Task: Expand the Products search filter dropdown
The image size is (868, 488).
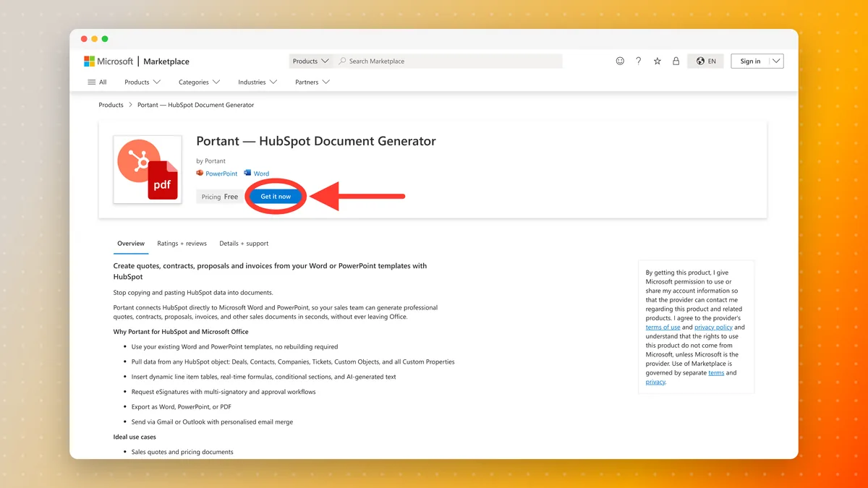Action: click(310, 61)
